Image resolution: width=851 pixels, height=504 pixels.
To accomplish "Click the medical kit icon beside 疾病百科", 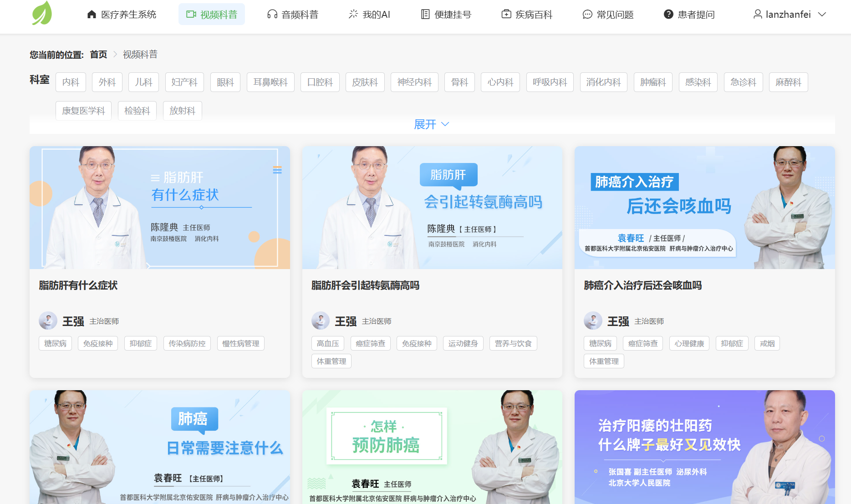I will click(x=506, y=15).
